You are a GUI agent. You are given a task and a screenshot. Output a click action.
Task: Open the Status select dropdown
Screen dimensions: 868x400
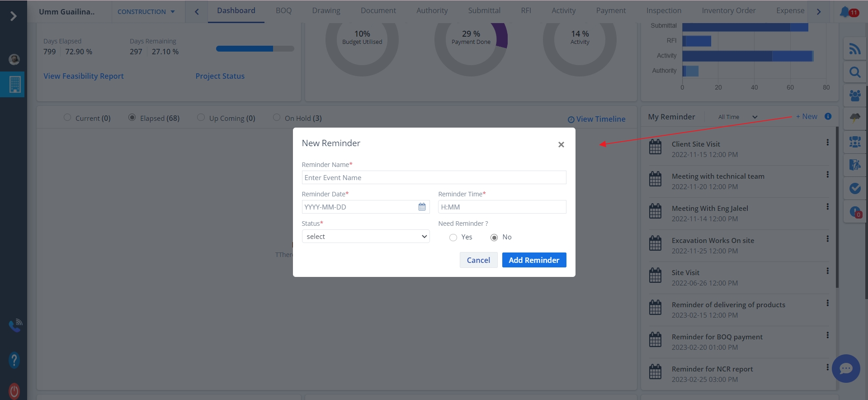click(365, 237)
